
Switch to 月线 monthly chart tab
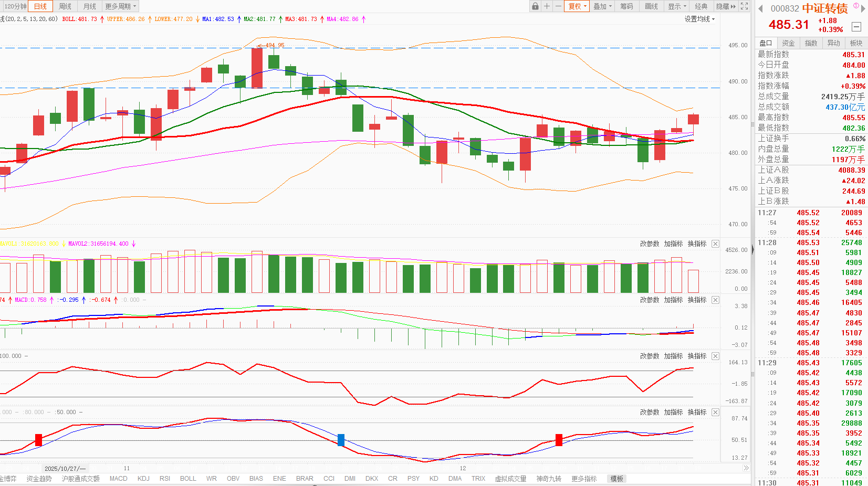coord(90,6)
